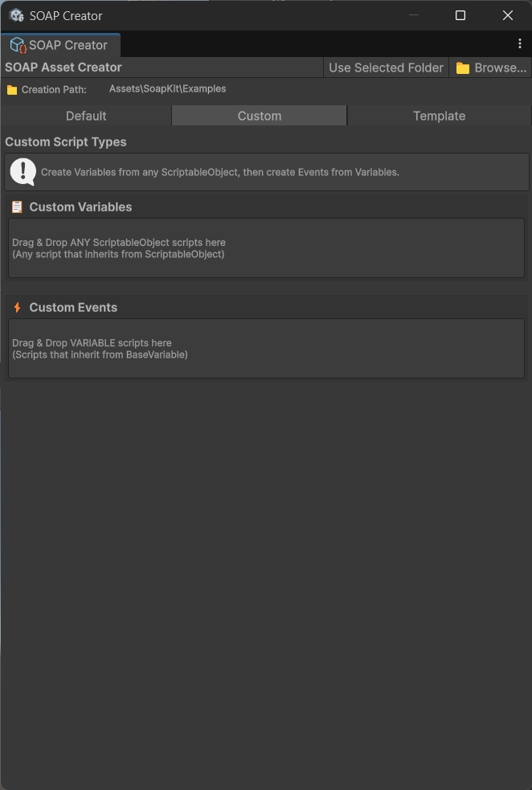This screenshot has width=532, height=790.
Task: Minimize the SOAP Creator window
Action: click(413, 15)
